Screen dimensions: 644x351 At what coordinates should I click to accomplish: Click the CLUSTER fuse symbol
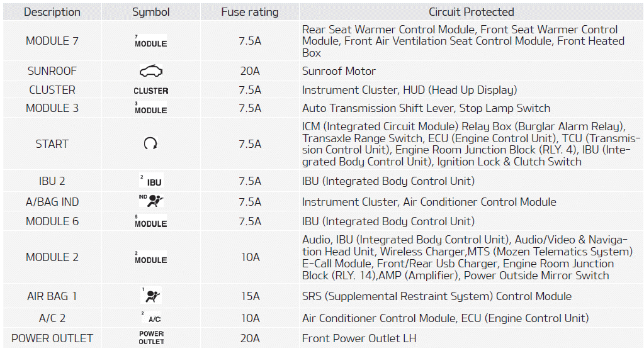(x=151, y=90)
